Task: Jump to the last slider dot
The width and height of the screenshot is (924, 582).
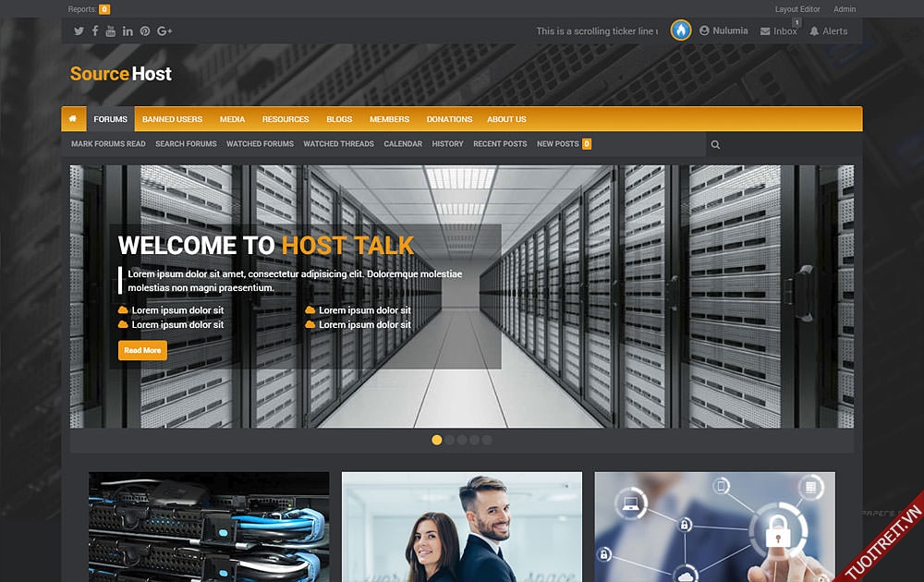Action: point(487,440)
